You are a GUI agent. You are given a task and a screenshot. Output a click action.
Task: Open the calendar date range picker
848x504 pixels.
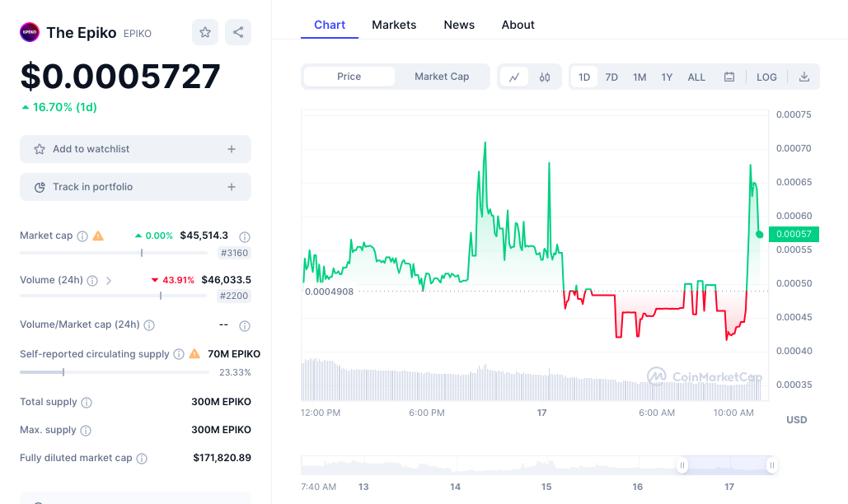click(x=729, y=77)
